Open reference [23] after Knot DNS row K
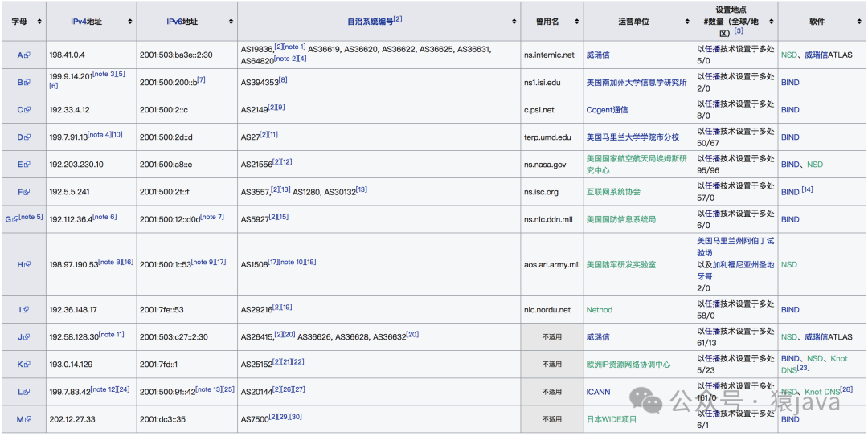868x436 pixels. pos(803,368)
